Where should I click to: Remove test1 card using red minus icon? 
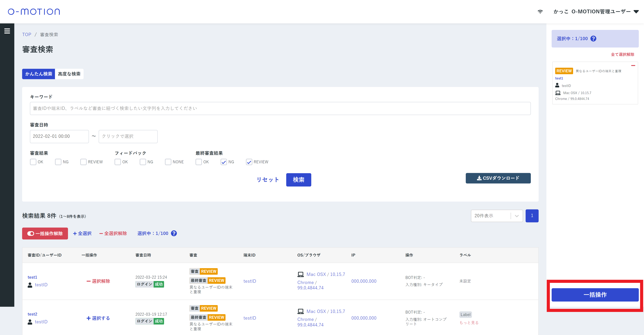pyautogui.click(x=633, y=66)
